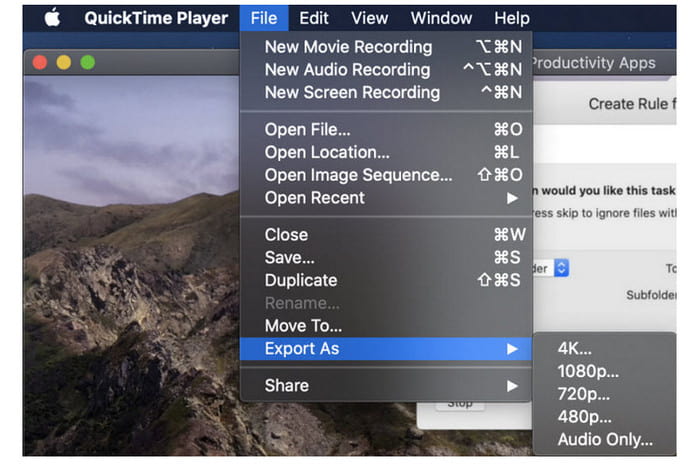Choose New Movie Recording
Image resolution: width=700 pixels, height=464 pixels.
tap(386, 47)
